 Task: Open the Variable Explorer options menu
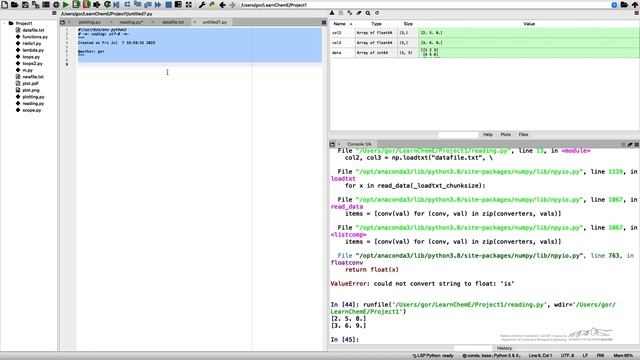[636, 13]
